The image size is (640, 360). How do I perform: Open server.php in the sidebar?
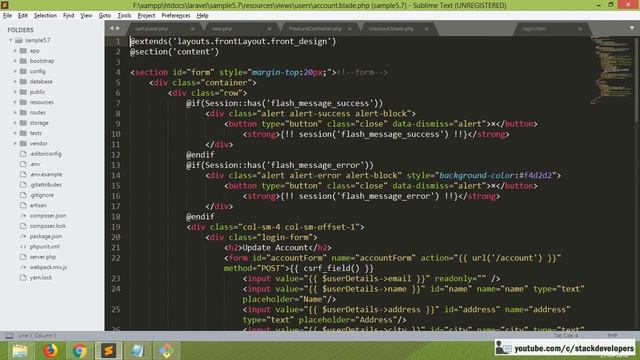pos(43,257)
